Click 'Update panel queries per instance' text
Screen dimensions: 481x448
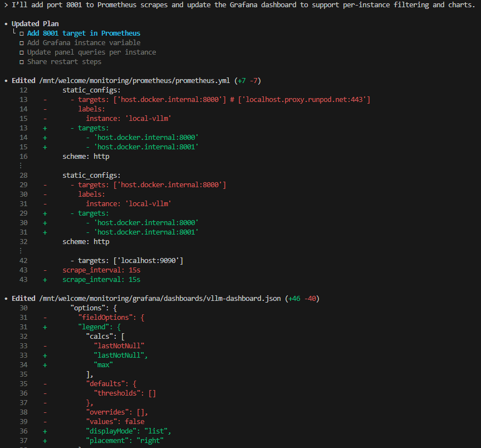pyautogui.click(x=91, y=52)
